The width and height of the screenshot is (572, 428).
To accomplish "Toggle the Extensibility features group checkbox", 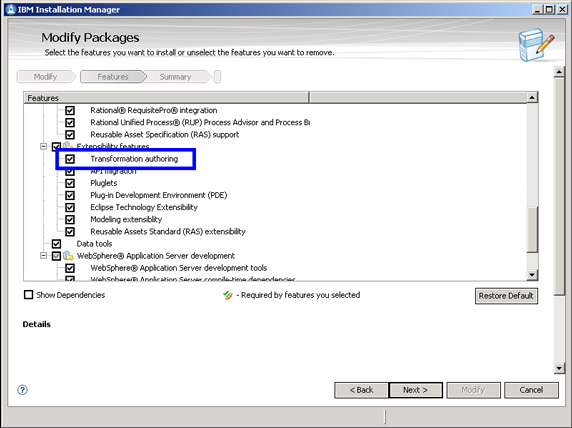I will point(56,146).
